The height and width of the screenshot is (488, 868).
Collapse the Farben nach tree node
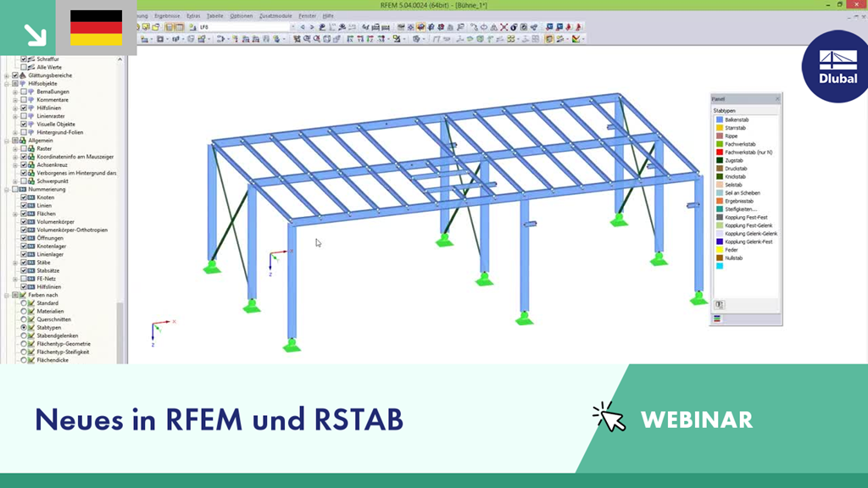coord(7,295)
